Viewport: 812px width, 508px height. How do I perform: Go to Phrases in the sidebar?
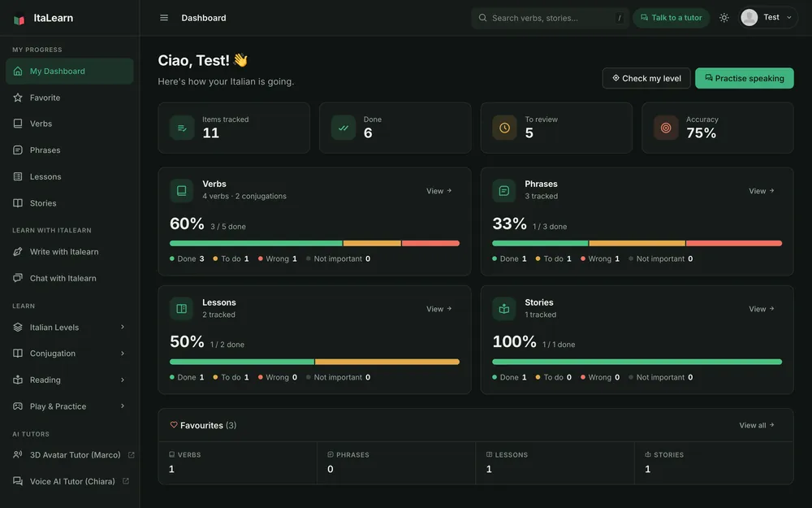[x=69, y=150]
